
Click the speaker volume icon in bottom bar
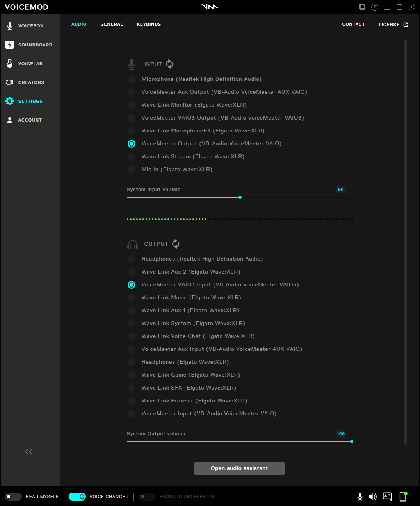[373, 497]
